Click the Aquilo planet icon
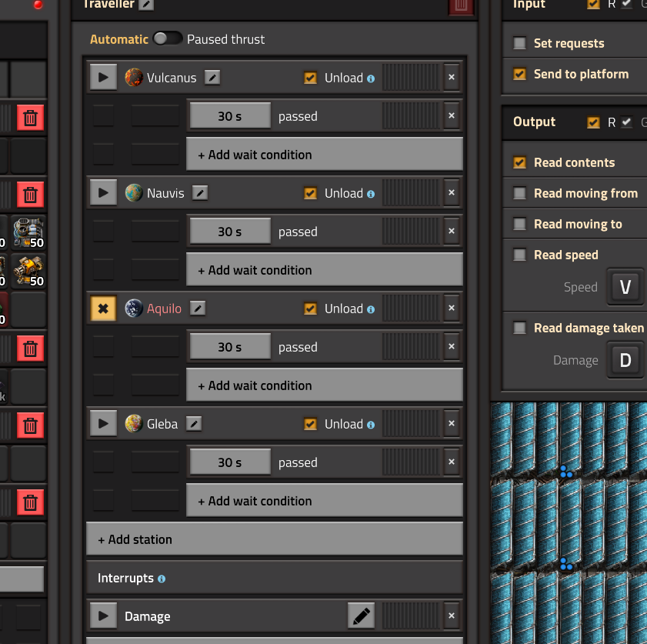The width and height of the screenshot is (647, 644). [x=134, y=309]
